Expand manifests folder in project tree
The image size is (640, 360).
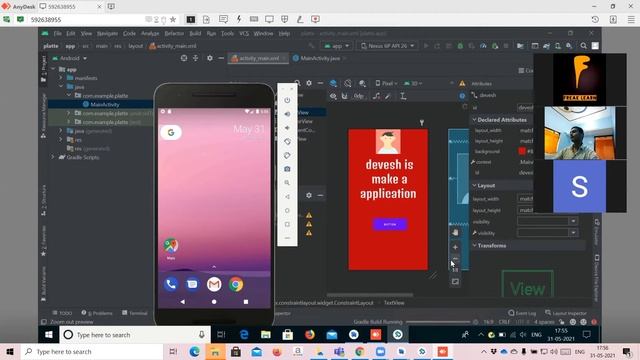coord(61,78)
